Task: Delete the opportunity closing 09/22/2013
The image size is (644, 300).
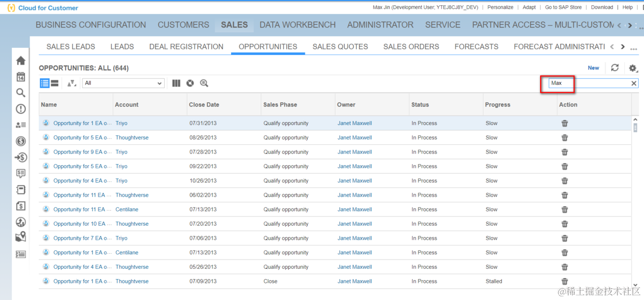Action: coord(565,167)
